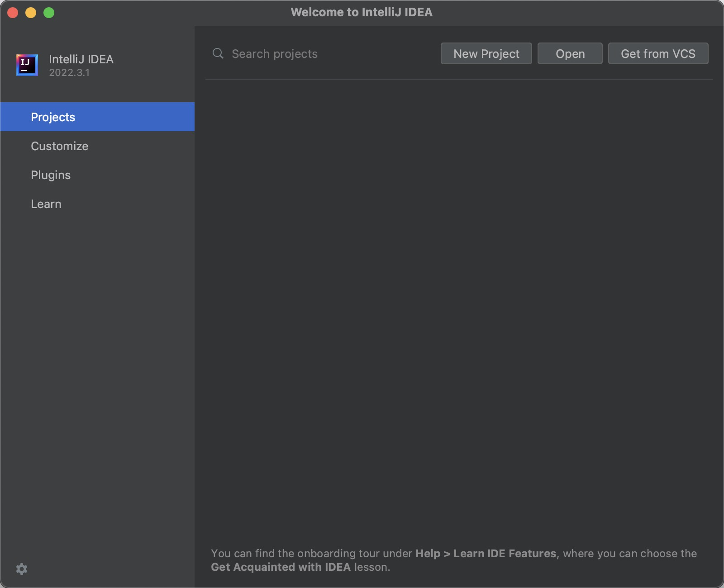The width and height of the screenshot is (724, 588).
Task: Focus the Search projects field
Action: coord(317,53)
